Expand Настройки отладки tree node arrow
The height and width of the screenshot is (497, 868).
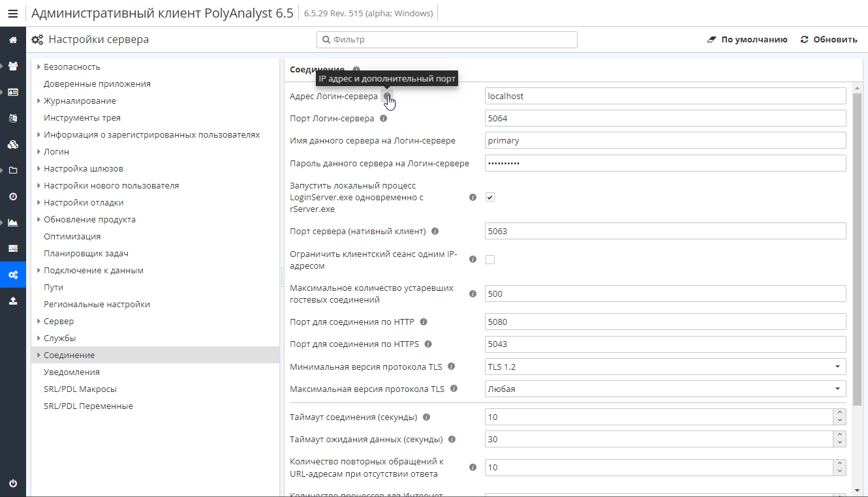click(x=39, y=202)
